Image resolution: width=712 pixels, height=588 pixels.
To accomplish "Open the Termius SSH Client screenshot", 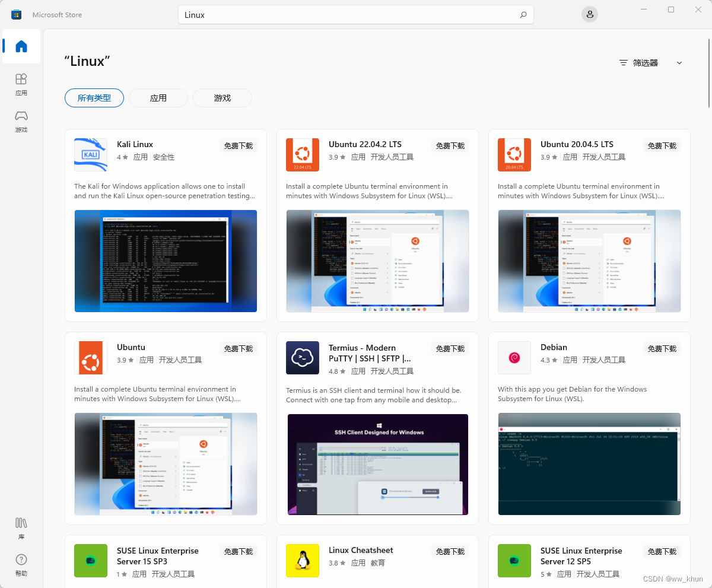I will pos(377,464).
